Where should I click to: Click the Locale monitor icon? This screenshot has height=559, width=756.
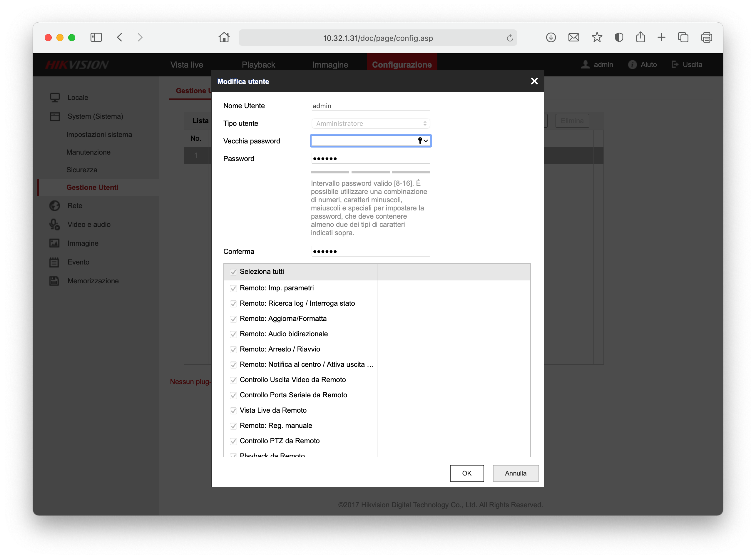[x=55, y=98]
